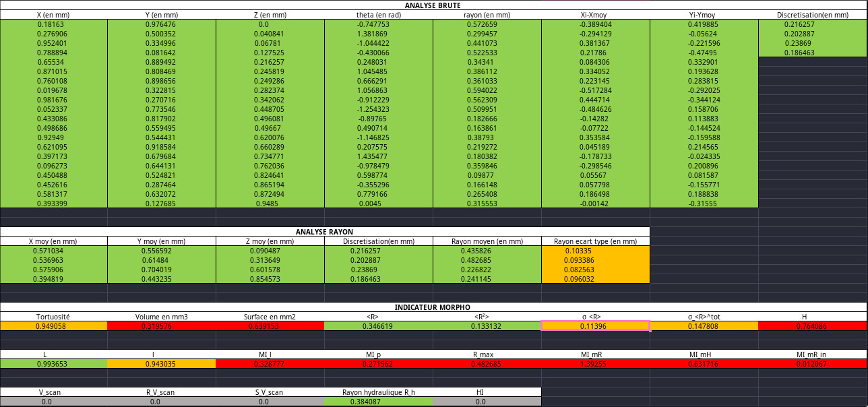Image resolution: width=868 pixels, height=407 pixels.
Task: Select the 'Surface en mm2' header
Action: [270, 317]
